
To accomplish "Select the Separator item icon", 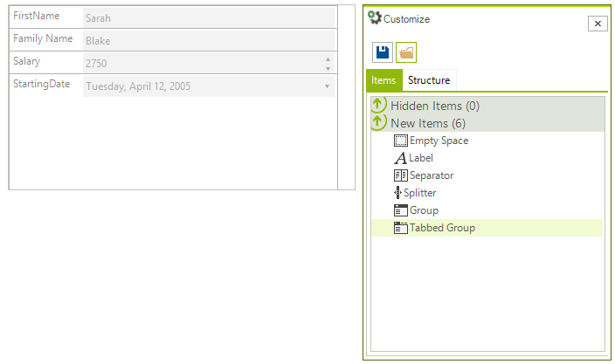I will [400, 175].
